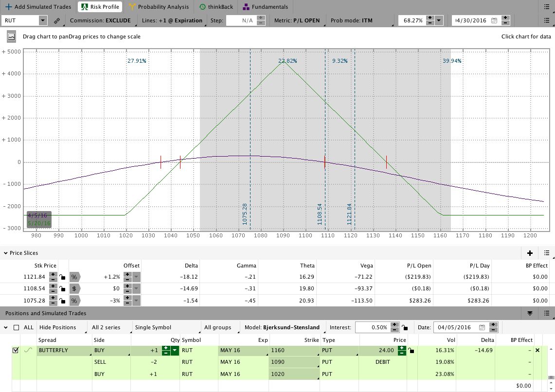Expand Positions and Simulated Trades panel arrow
Viewport: 555px width, 392px height.
530,313
